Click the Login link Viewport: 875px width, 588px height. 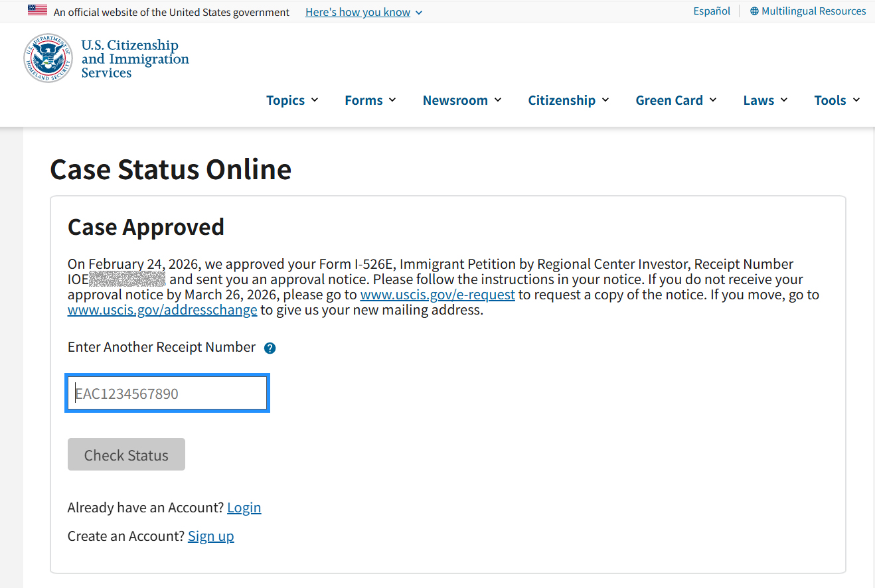pyautogui.click(x=244, y=508)
